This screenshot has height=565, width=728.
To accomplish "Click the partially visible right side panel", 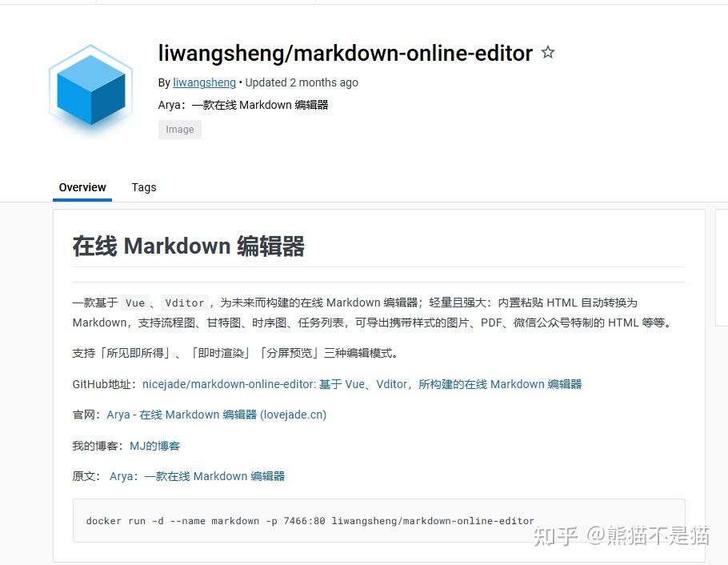I will 722,267.
